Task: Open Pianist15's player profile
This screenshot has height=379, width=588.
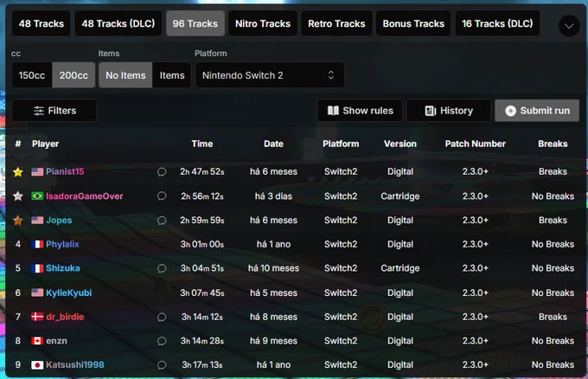Action: pyautogui.click(x=65, y=171)
